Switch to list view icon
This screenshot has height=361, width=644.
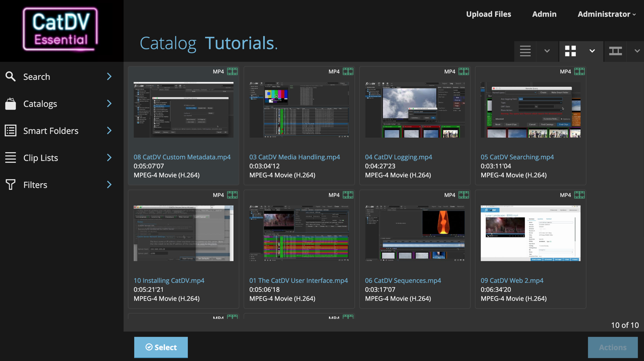(525, 51)
